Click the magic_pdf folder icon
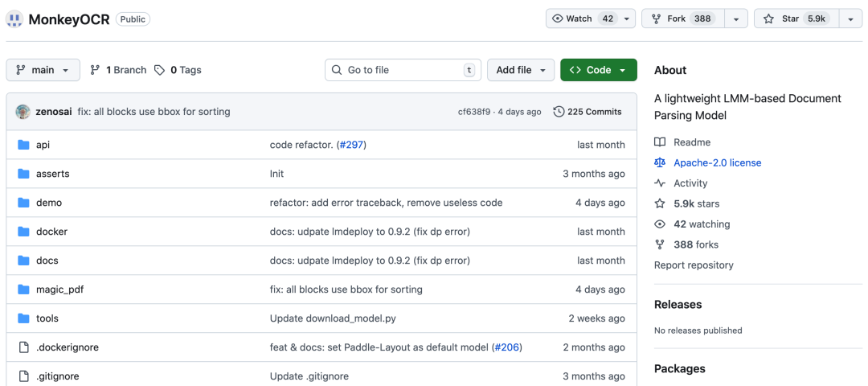 [23, 289]
